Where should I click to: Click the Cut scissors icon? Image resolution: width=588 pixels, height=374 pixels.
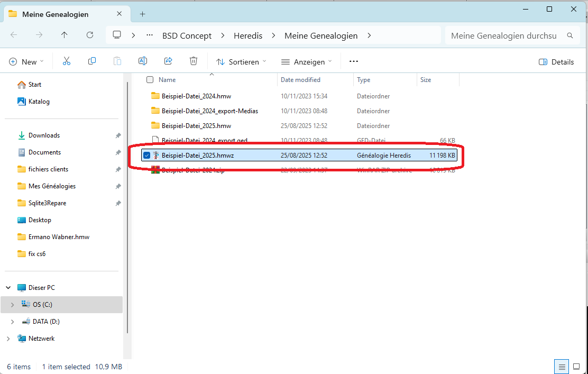(x=67, y=61)
